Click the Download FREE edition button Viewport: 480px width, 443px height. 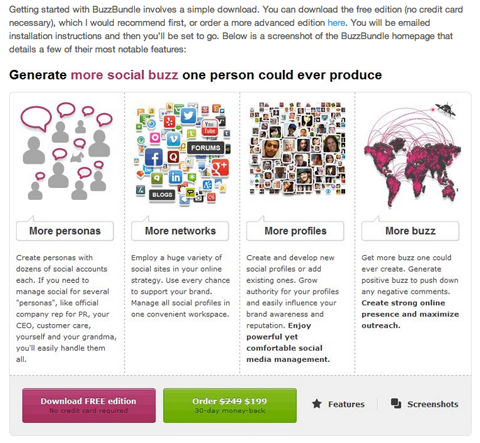pos(89,405)
